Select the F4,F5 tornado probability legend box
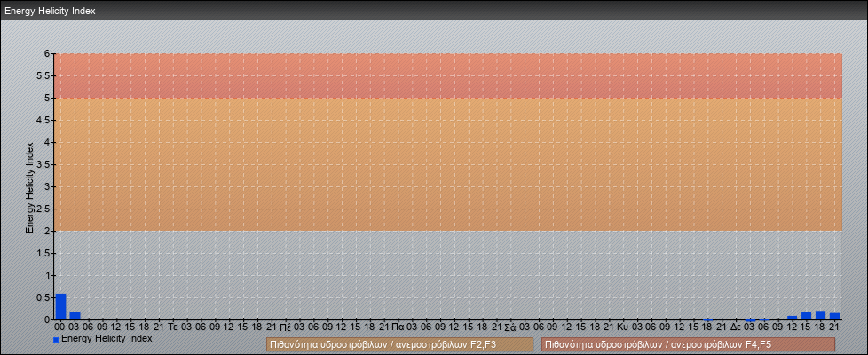This screenshot has height=355, width=868. tap(688, 344)
